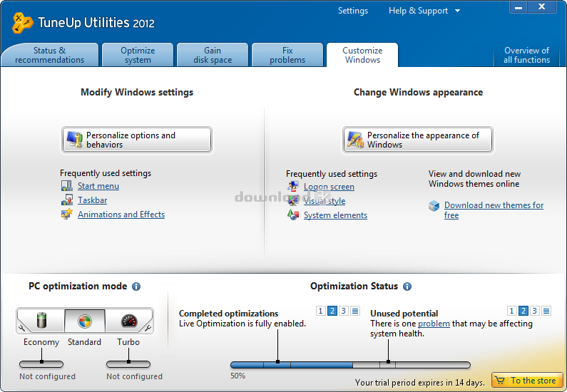The image size is (567, 392).
Task: Select Standard optimization mode
Action: (x=85, y=321)
